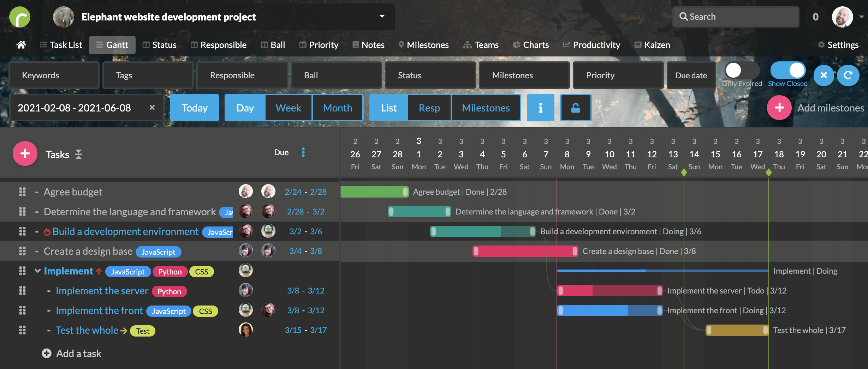Switch to the Teams tab
868x369 pixels.
click(x=481, y=45)
